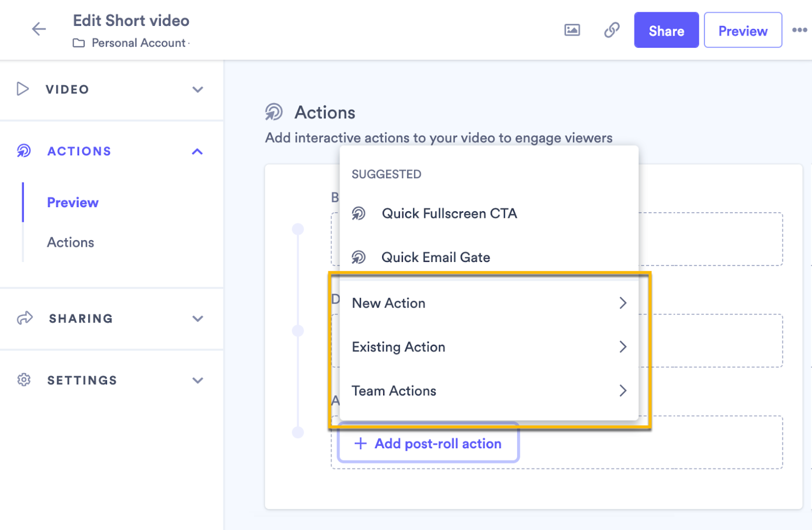The image size is (812, 530).
Task: Select Quick Email Gate suggestion
Action: [489, 257]
